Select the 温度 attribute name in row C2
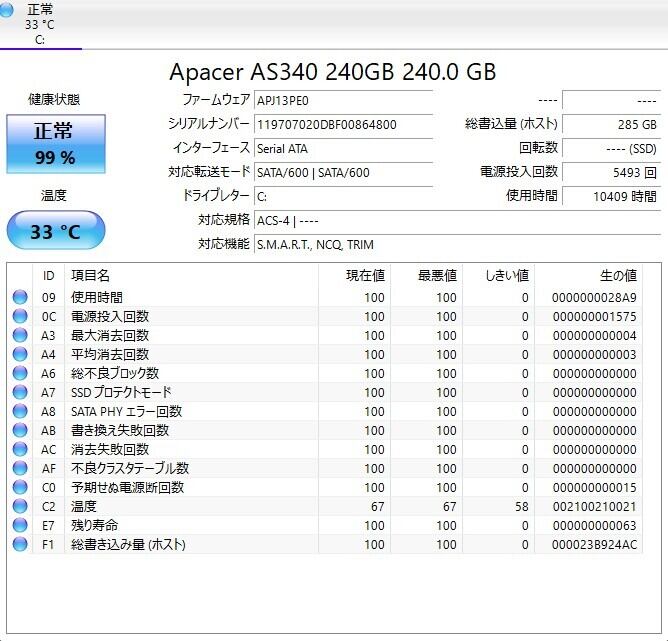The image size is (668, 641). coord(84,506)
